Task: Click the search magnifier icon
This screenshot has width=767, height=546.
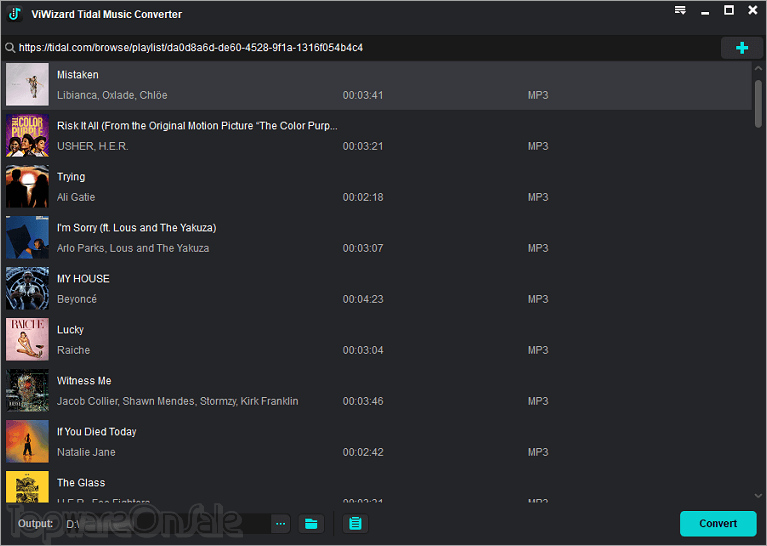Action: (10, 47)
